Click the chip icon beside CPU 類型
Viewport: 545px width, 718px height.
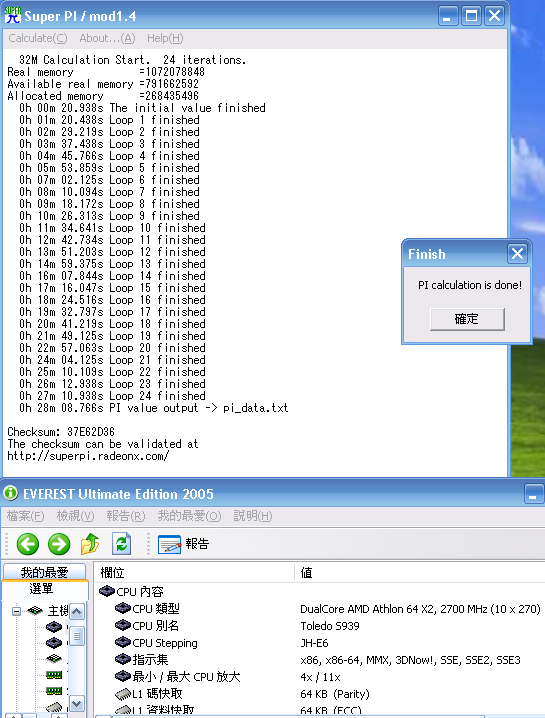pos(123,609)
